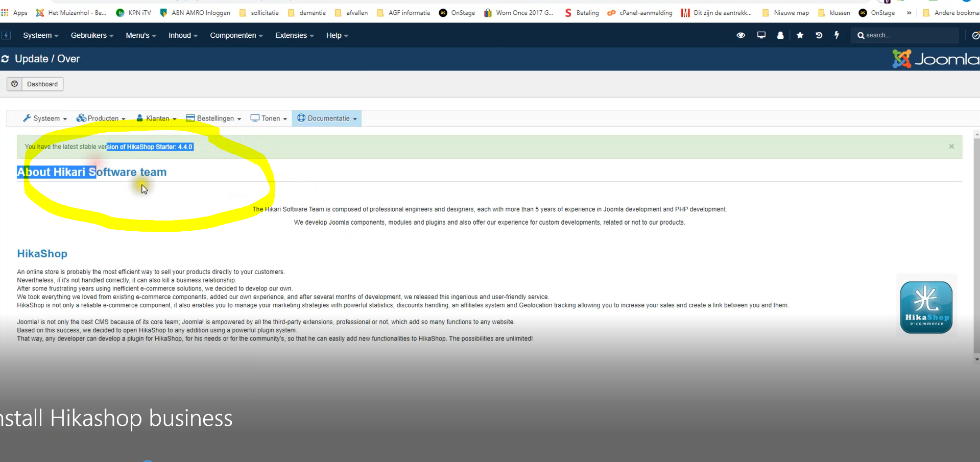Open the cPanel-aanmelding bookmark
The image size is (980, 462).
pyautogui.click(x=640, y=13)
